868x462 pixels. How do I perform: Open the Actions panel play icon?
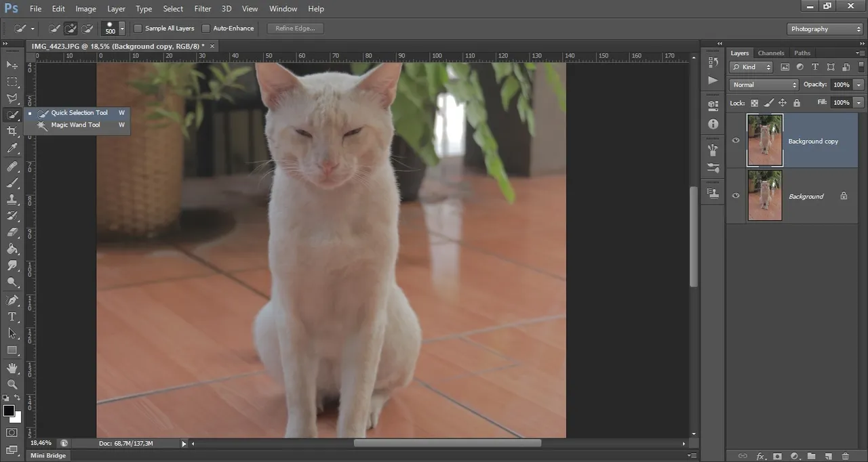(713, 80)
